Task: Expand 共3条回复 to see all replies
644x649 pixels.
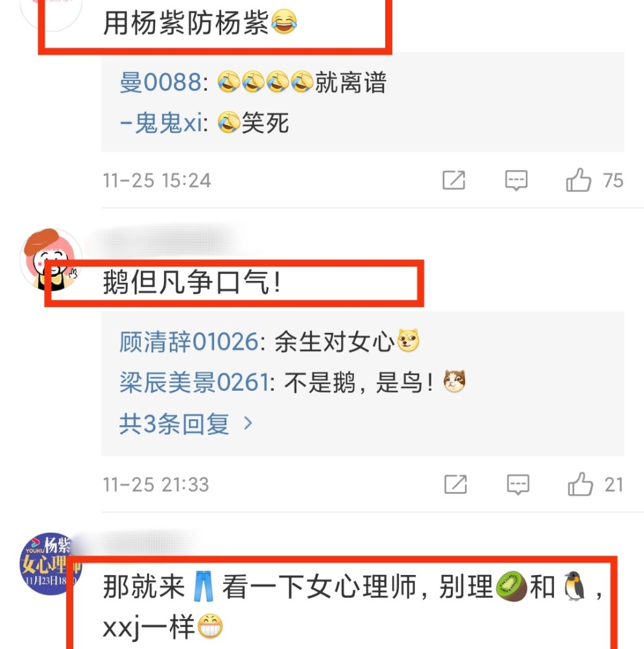Action: pyautogui.click(x=174, y=423)
